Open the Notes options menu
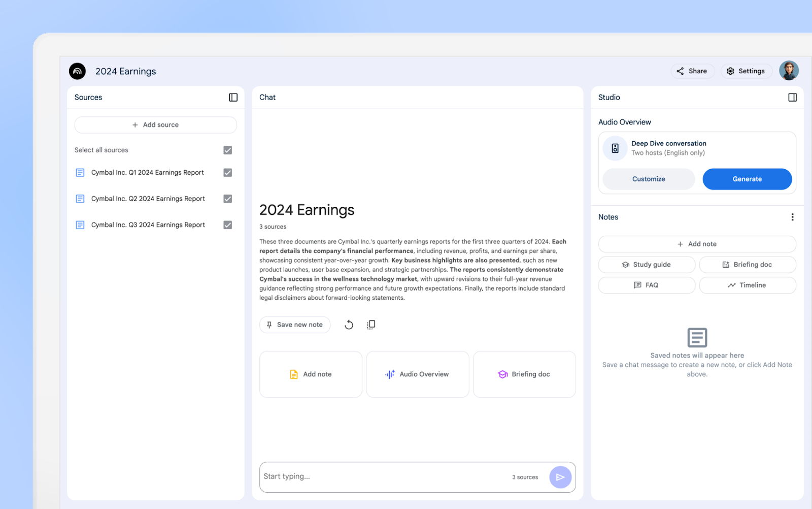This screenshot has width=812, height=509. point(792,217)
